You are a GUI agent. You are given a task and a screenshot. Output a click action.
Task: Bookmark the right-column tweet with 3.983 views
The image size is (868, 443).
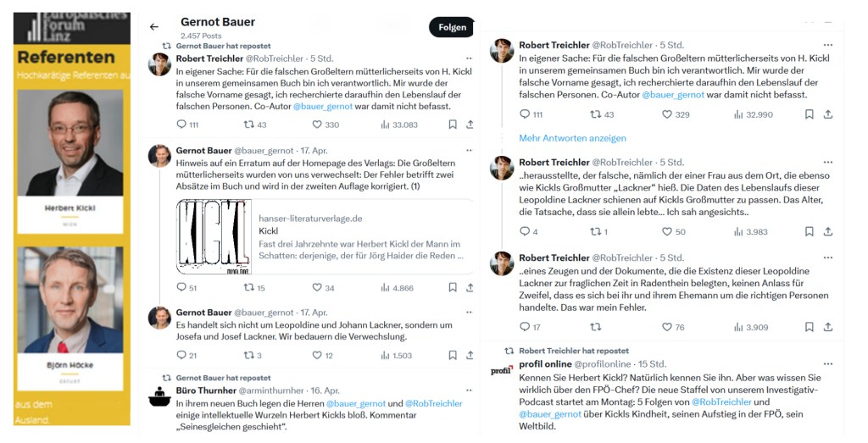click(x=809, y=232)
